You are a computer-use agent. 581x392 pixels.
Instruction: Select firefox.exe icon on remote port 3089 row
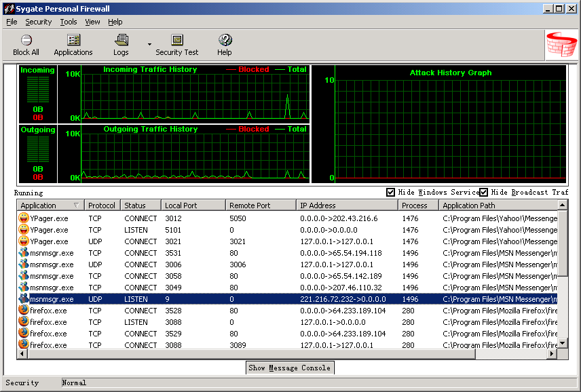tap(23, 345)
